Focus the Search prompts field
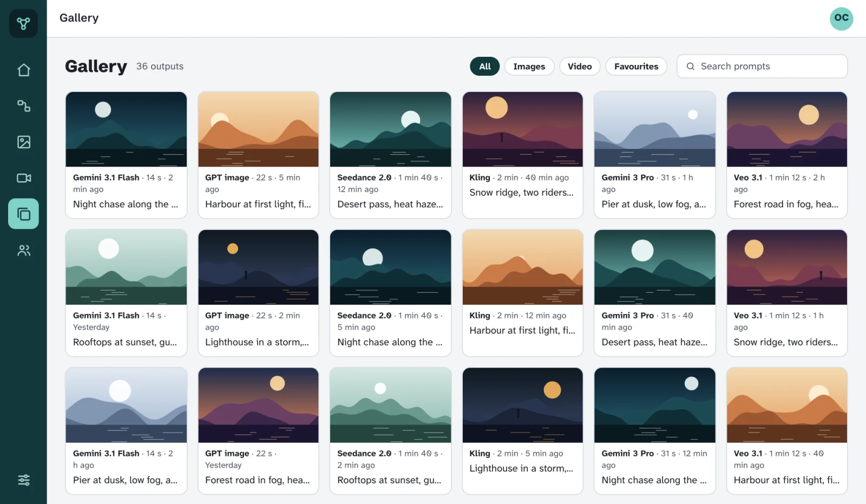The image size is (866, 504). click(x=762, y=67)
